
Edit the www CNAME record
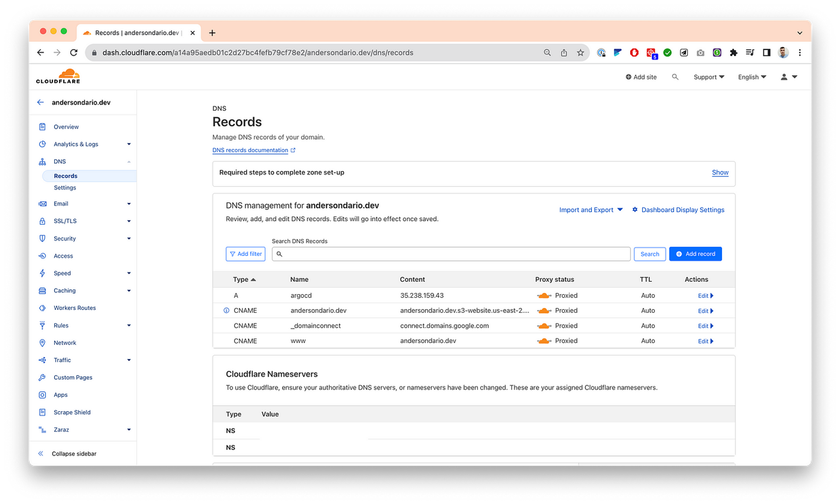click(x=705, y=341)
